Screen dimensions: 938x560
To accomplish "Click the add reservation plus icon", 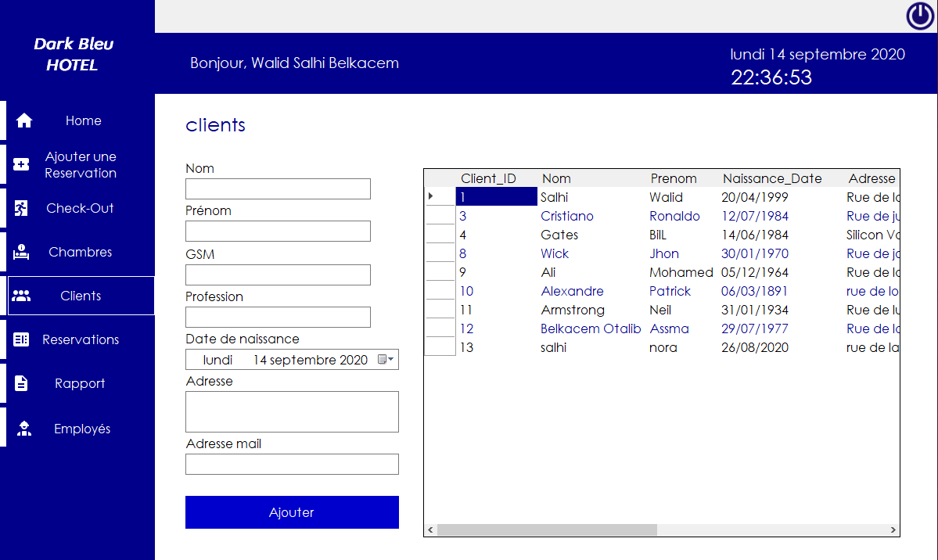I will pos(21,164).
